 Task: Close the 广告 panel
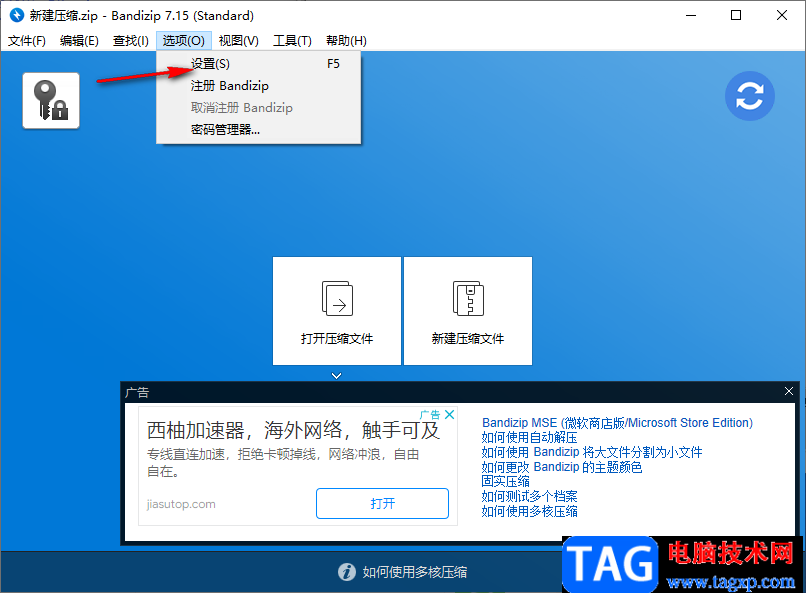click(789, 391)
